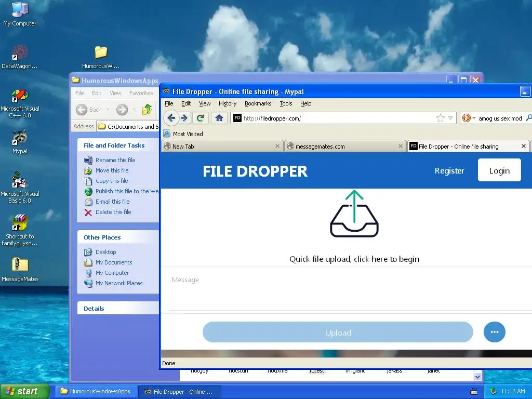Open the File menu in Mypal

pyautogui.click(x=169, y=103)
